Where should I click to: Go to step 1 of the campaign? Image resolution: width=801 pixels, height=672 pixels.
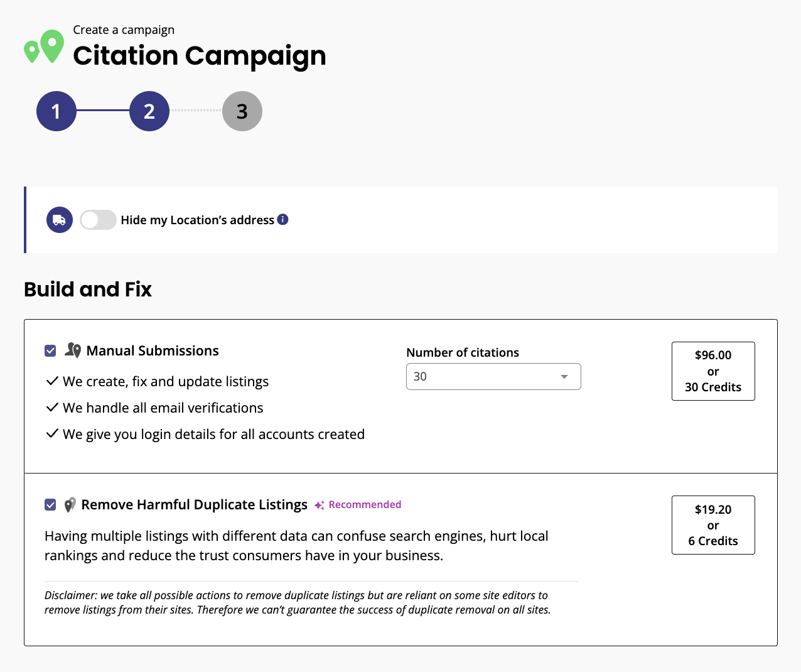(56, 111)
